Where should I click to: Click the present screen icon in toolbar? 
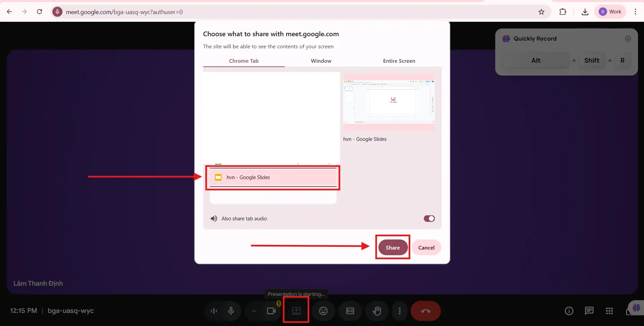296,311
